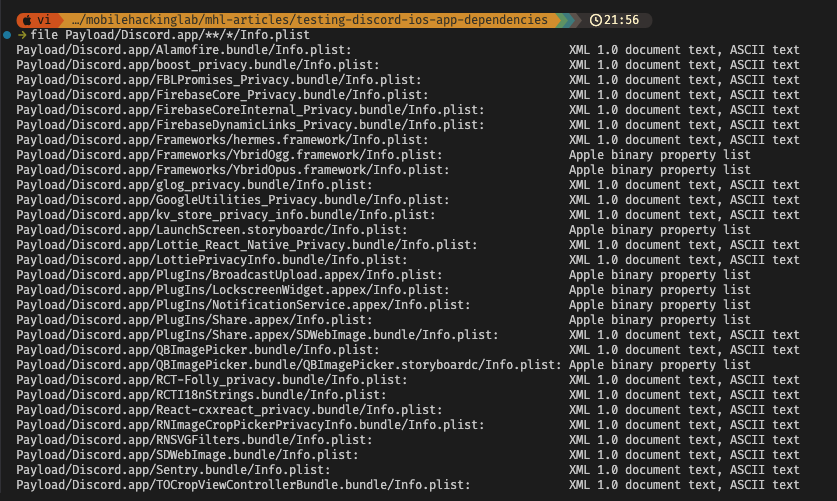Click 'Apple binary property list' for YbridOgg row
Screen dimensions: 837x501
tap(659, 155)
